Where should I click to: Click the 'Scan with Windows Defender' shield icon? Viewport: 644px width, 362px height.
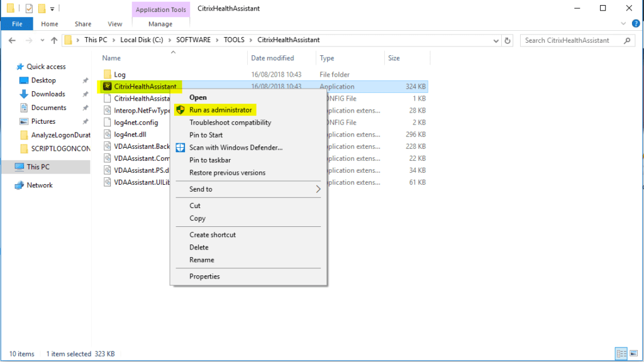(x=180, y=147)
